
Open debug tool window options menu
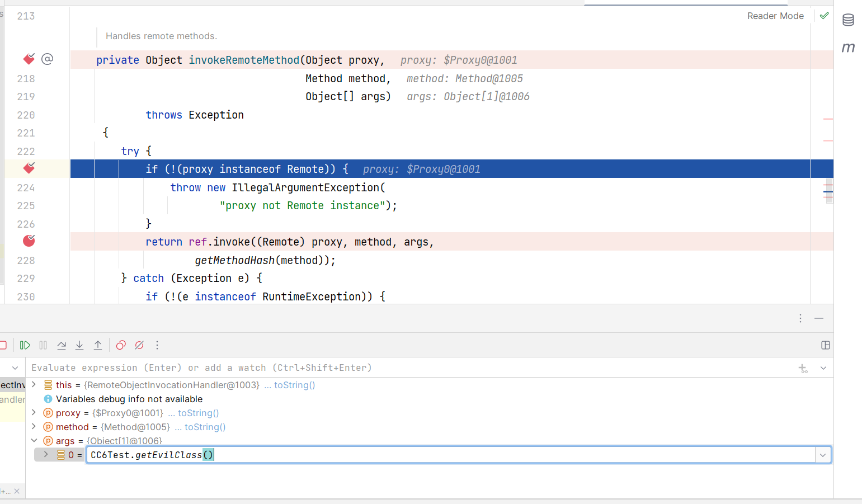[800, 318]
